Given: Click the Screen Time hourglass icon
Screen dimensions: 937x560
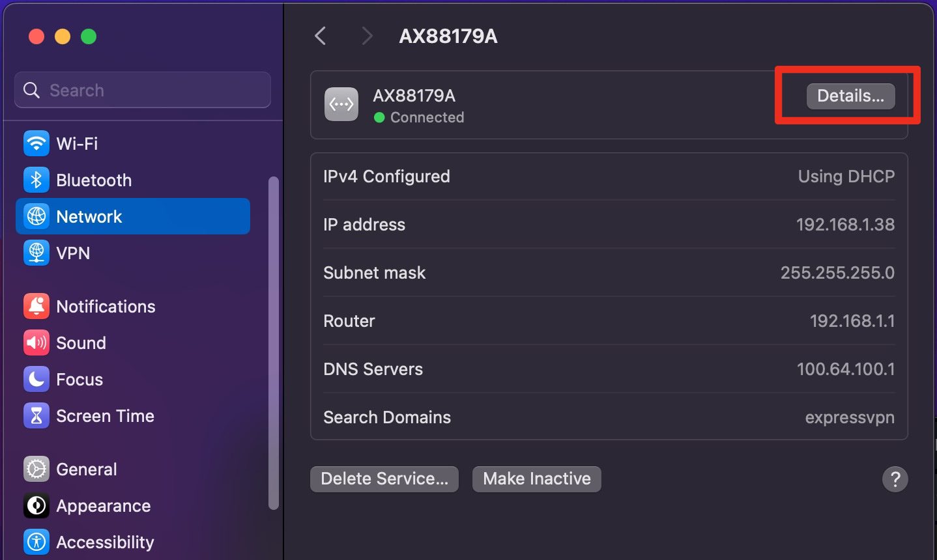Looking at the screenshot, I should click(36, 415).
